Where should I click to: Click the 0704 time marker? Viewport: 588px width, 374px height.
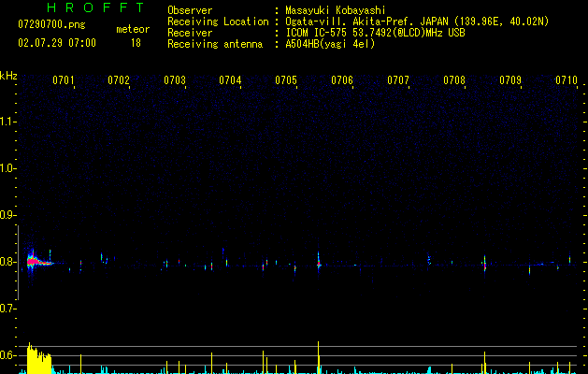pos(230,79)
